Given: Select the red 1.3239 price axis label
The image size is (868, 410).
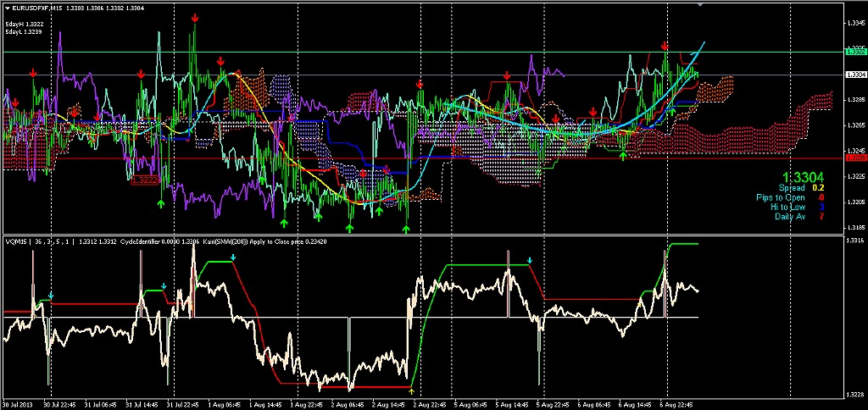Looking at the screenshot, I should coord(855,158).
